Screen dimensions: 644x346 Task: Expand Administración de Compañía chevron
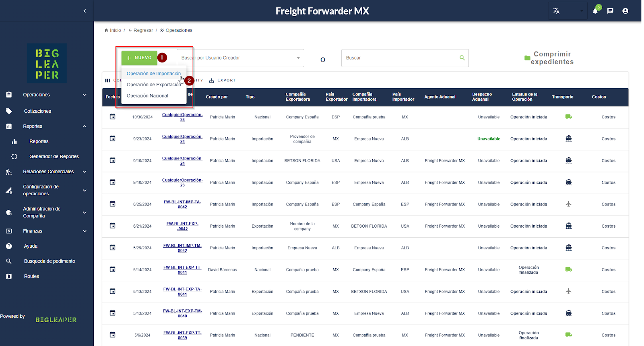85,213
